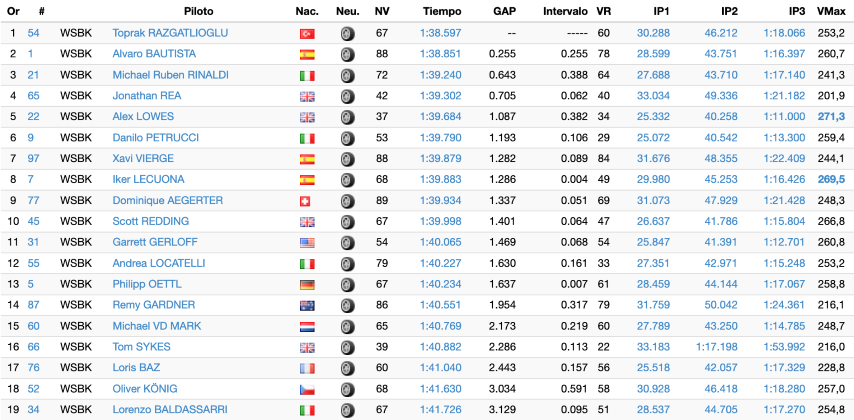The image size is (854, 420).
Task: Click the tyre icon in Bautista's row
Action: (x=347, y=54)
